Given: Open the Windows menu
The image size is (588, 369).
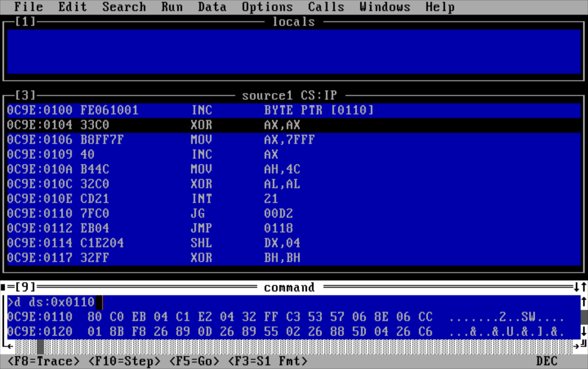Looking at the screenshot, I should click(385, 7).
